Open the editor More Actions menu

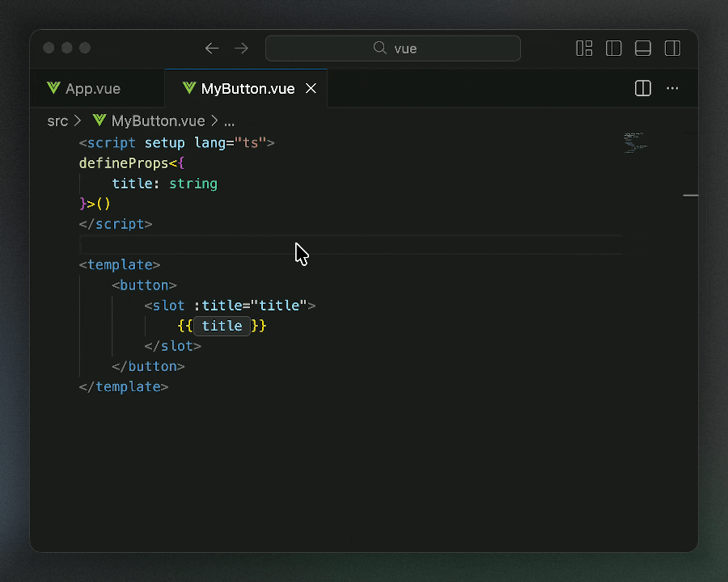pyautogui.click(x=672, y=88)
